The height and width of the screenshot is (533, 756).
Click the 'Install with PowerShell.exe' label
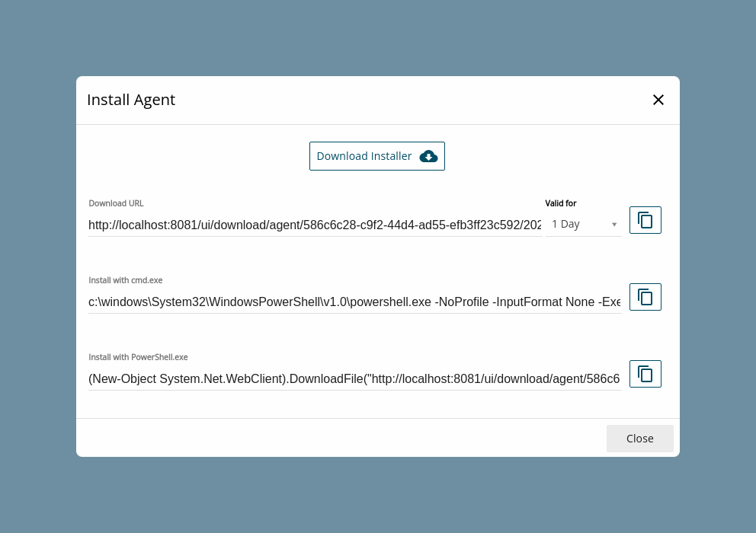(x=139, y=357)
